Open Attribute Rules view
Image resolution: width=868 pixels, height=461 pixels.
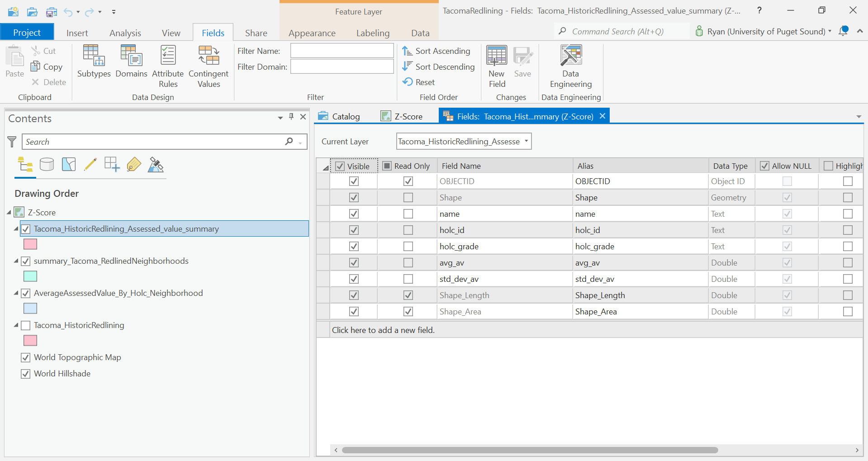pyautogui.click(x=168, y=67)
